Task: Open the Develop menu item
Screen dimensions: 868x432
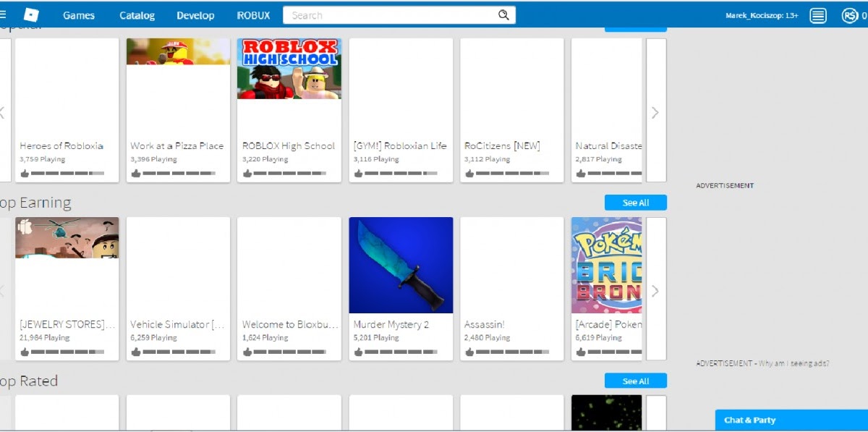Action: tap(195, 15)
